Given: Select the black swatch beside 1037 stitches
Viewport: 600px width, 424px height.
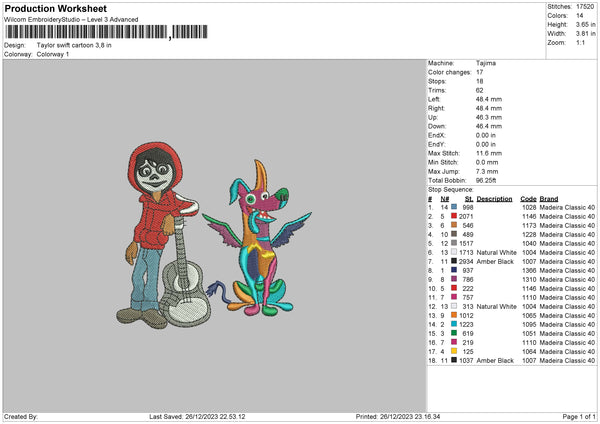Looking at the screenshot, I should [x=454, y=360].
